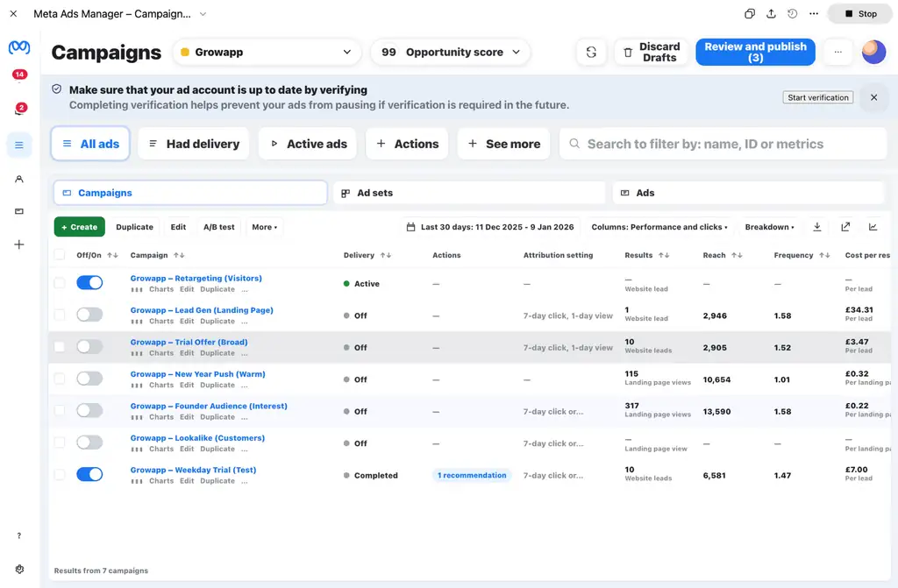The height and width of the screenshot is (588, 898).
Task: Click the green Create button
Action: (80, 227)
